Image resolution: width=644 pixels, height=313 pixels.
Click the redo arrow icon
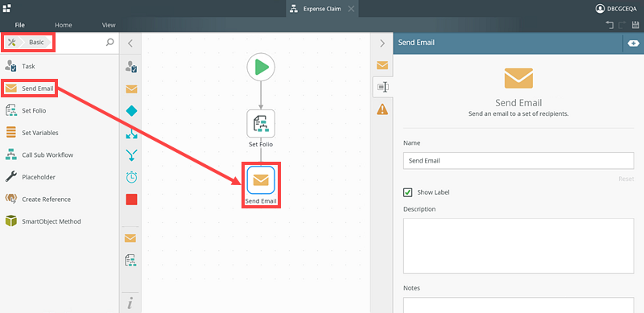coord(622,25)
